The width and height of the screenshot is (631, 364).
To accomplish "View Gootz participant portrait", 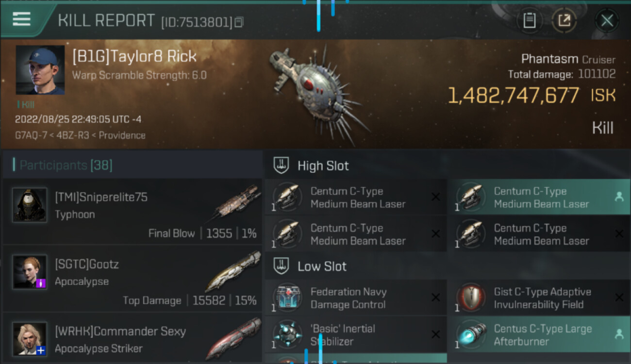I will click(30, 272).
